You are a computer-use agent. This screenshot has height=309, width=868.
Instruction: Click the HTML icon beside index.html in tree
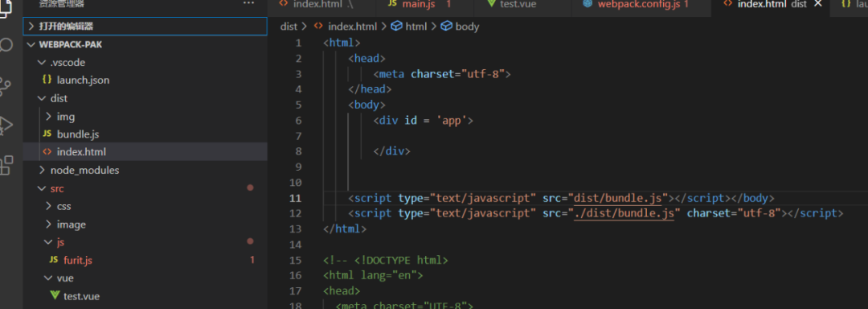point(47,152)
